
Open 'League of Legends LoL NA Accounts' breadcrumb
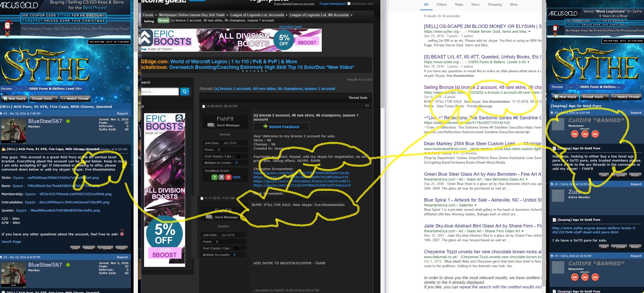[x=319, y=15]
